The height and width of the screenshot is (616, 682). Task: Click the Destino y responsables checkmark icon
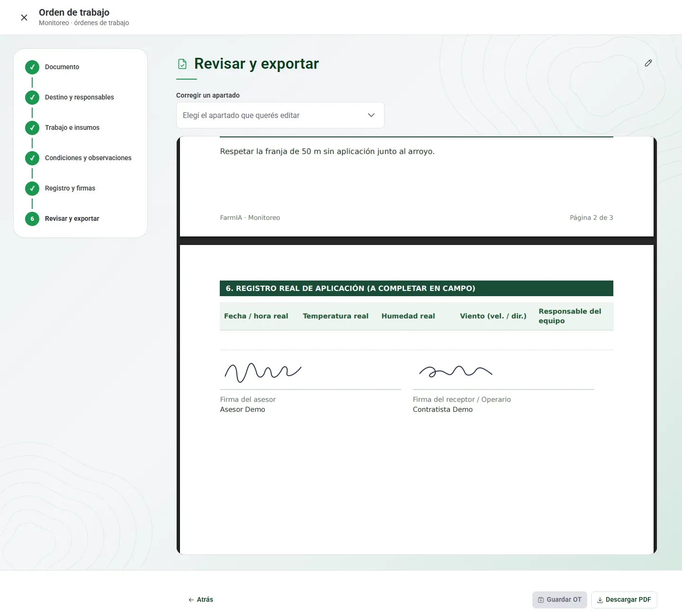[32, 97]
